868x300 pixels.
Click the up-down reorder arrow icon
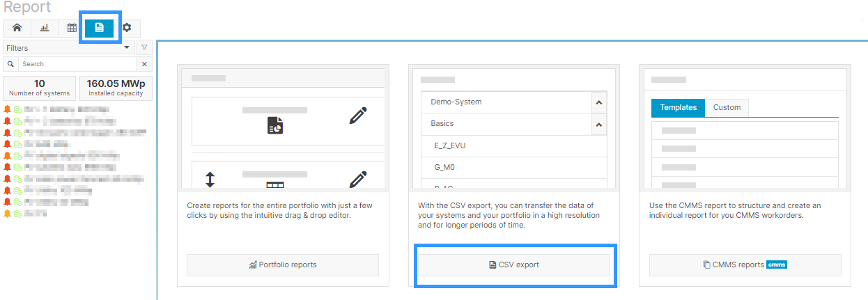210,180
